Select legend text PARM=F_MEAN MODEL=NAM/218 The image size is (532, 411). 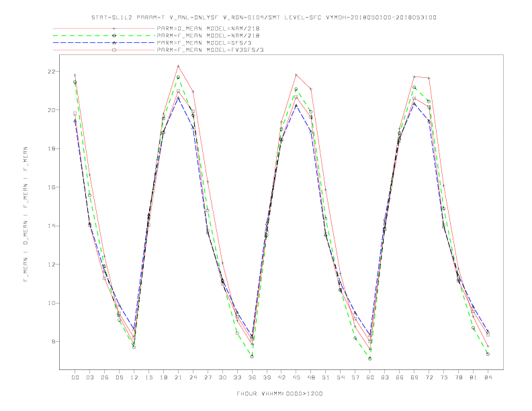(208, 36)
